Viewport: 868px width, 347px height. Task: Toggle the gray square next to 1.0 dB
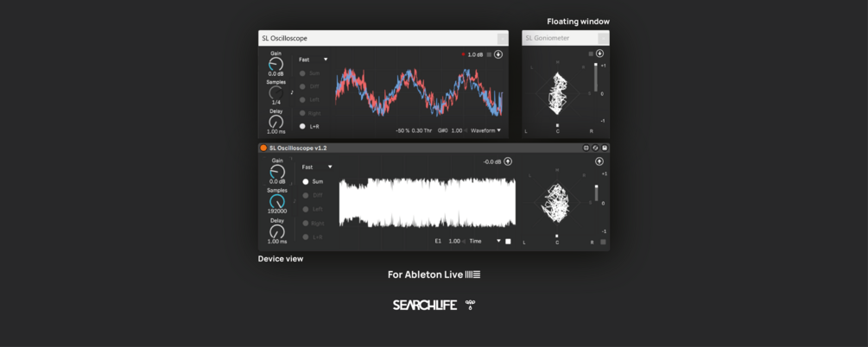489,54
